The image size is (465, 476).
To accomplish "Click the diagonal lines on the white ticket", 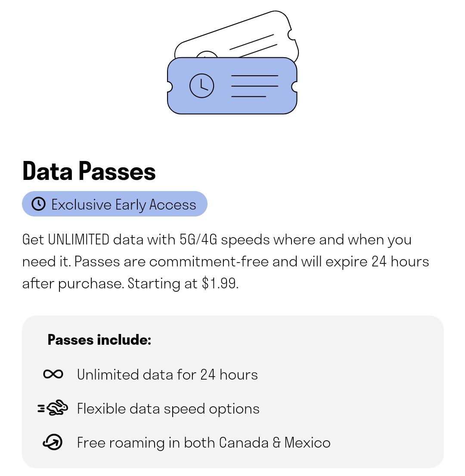I will click(253, 46).
